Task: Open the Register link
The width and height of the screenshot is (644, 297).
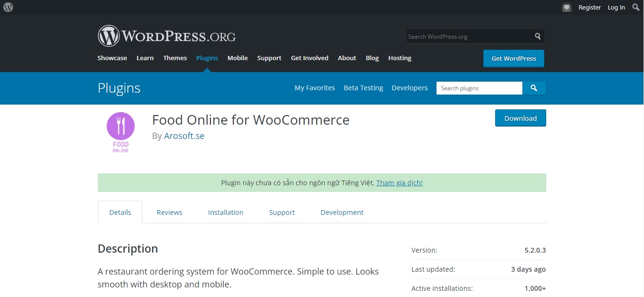Action: pyautogui.click(x=590, y=7)
